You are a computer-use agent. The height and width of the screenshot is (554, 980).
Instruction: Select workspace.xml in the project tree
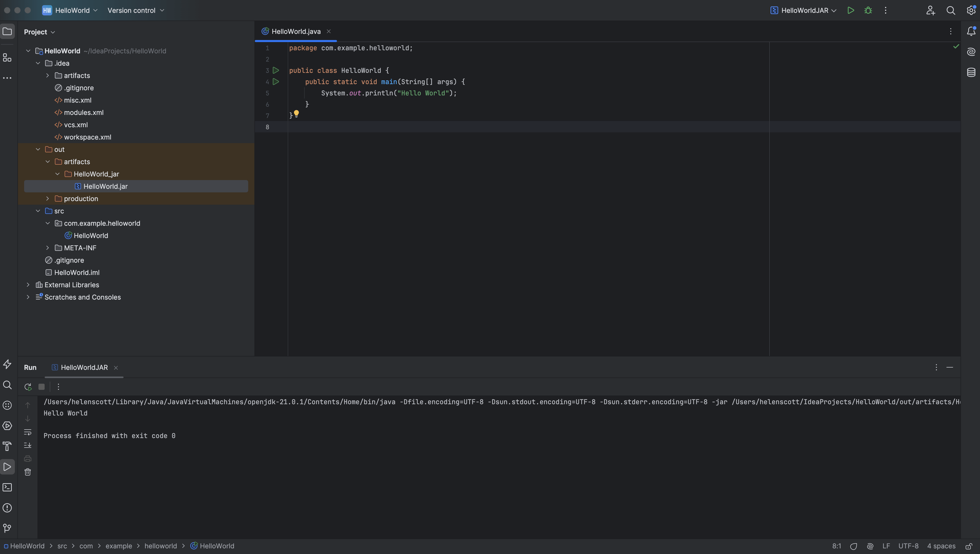tap(87, 137)
